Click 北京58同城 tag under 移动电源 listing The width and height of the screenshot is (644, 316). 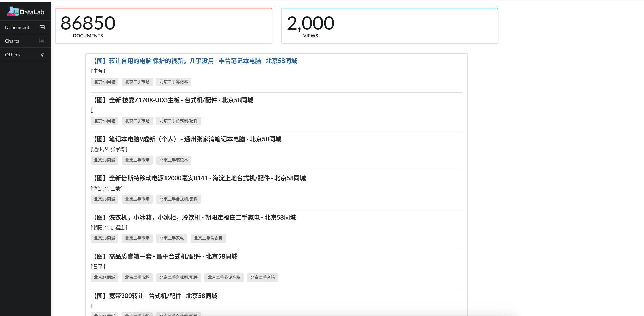click(x=104, y=199)
